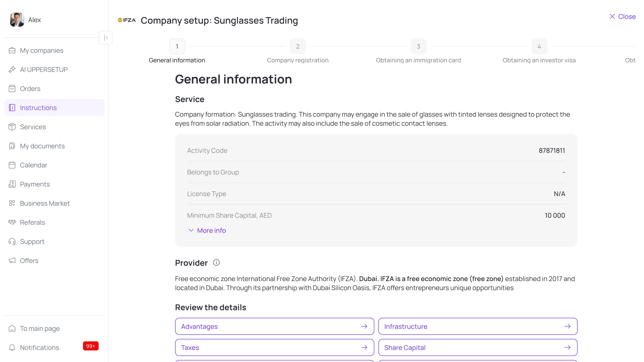Open Offers from sidebar
The width and height of the screenshot is (644, 362).
[x=54, y=261]
